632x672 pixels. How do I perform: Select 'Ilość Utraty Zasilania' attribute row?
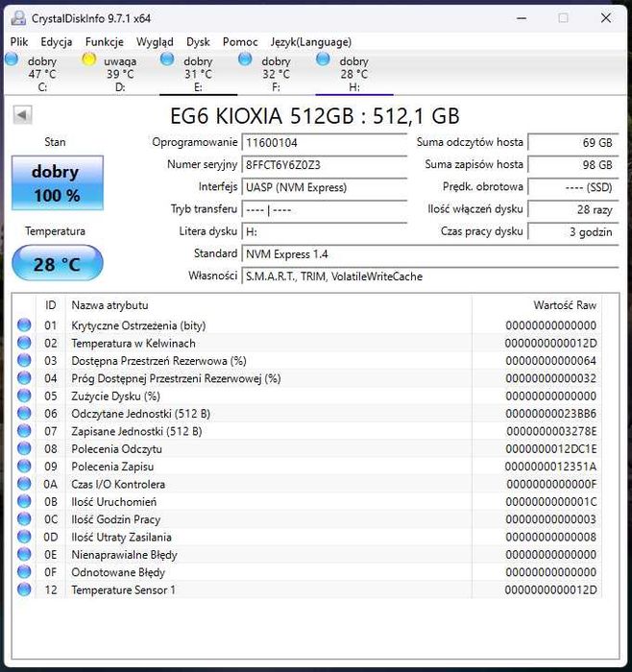[307, 537]
